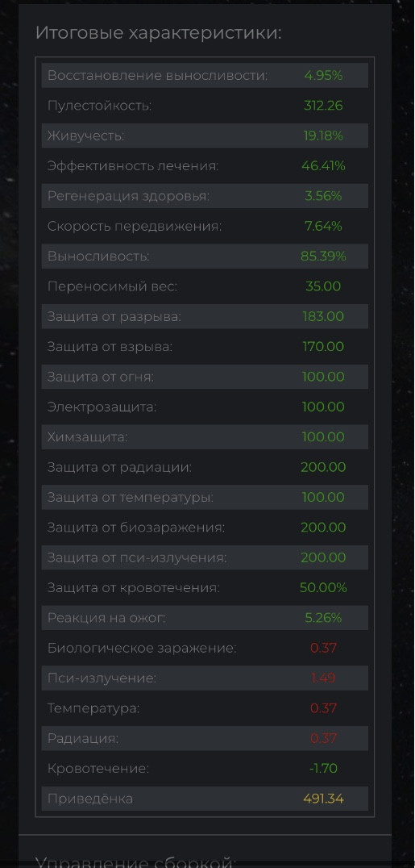Screen dimensions: 415x868
Task: Select the Защита от пси-излучения row
Action: pyautogui.click(x=205, y=558)
